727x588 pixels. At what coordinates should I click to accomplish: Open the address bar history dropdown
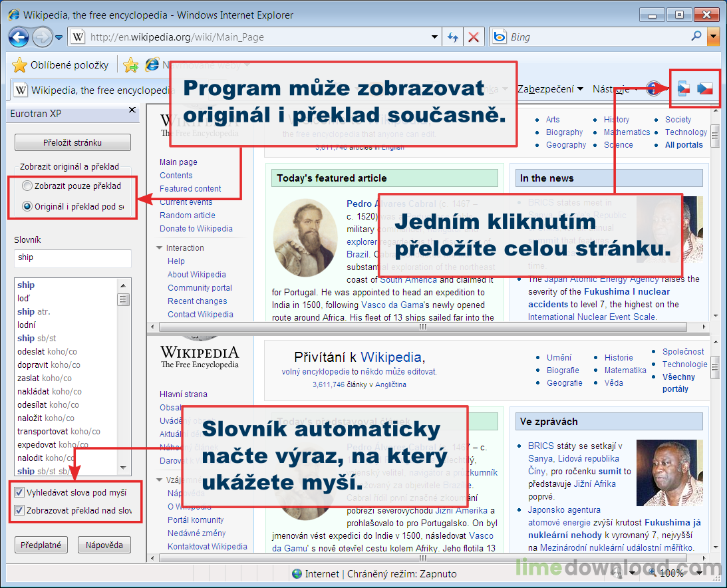[x=435, y=37]
